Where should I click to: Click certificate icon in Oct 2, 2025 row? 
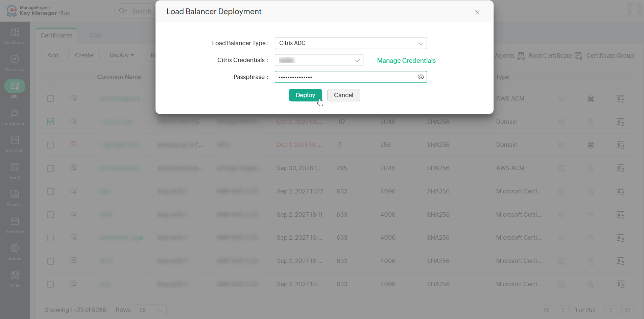click(73, 121)
